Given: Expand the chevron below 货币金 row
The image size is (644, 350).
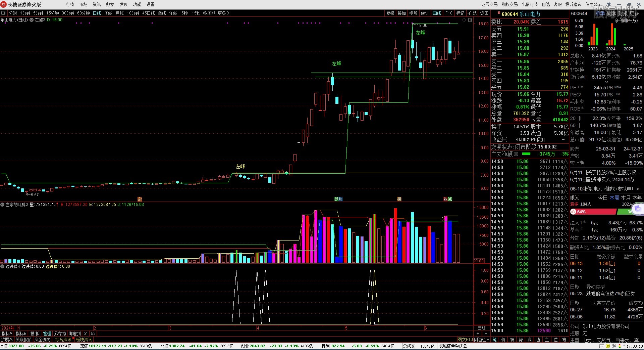Looking at the screenshot, I should click(x=606, y=82).
